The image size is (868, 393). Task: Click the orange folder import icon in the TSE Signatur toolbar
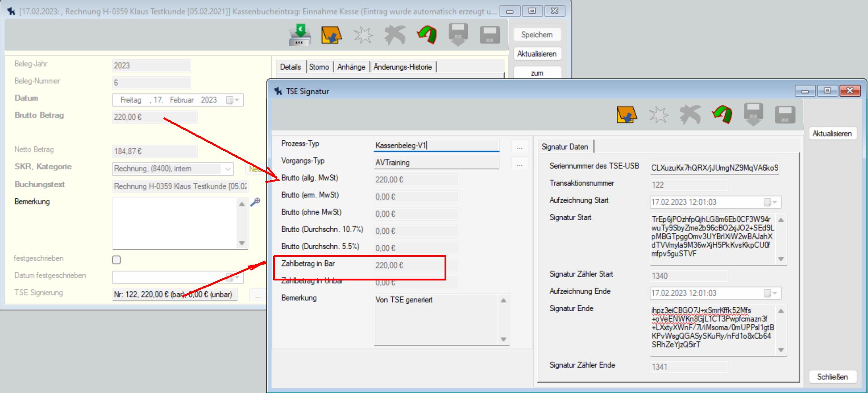pos(626,115)
